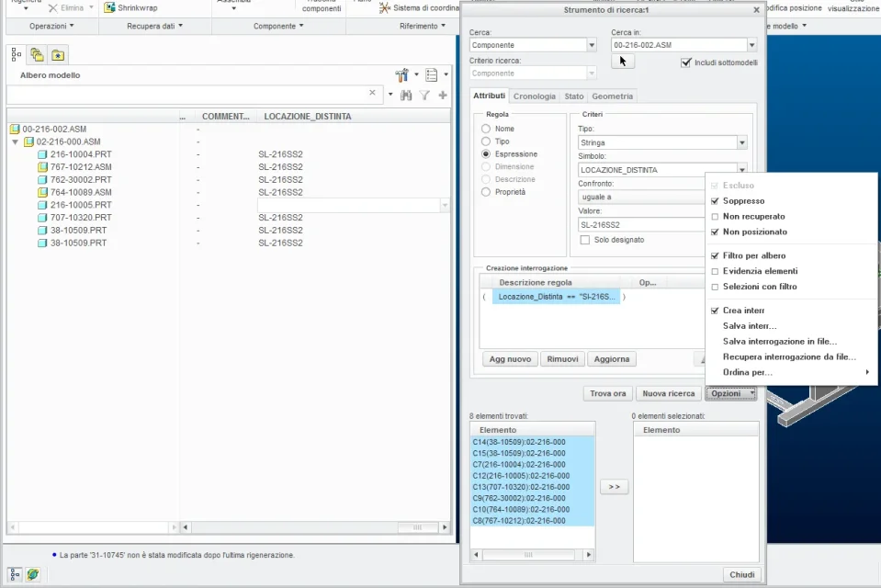The width and height of the screenshot is (881, 588).
Task: Close the Strumento di ricerca dialog
Action: coord(756,10)
